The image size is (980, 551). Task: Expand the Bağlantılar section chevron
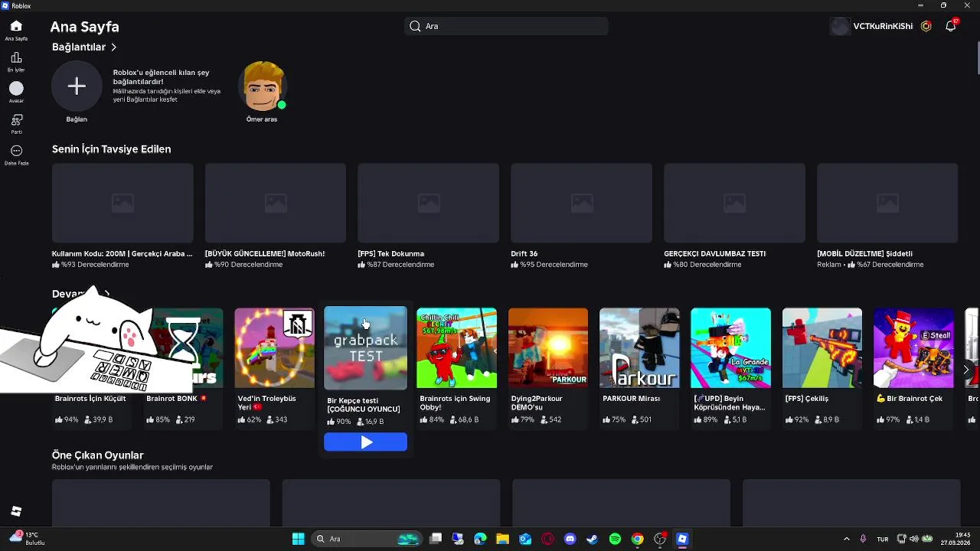[x=113, y=47]
